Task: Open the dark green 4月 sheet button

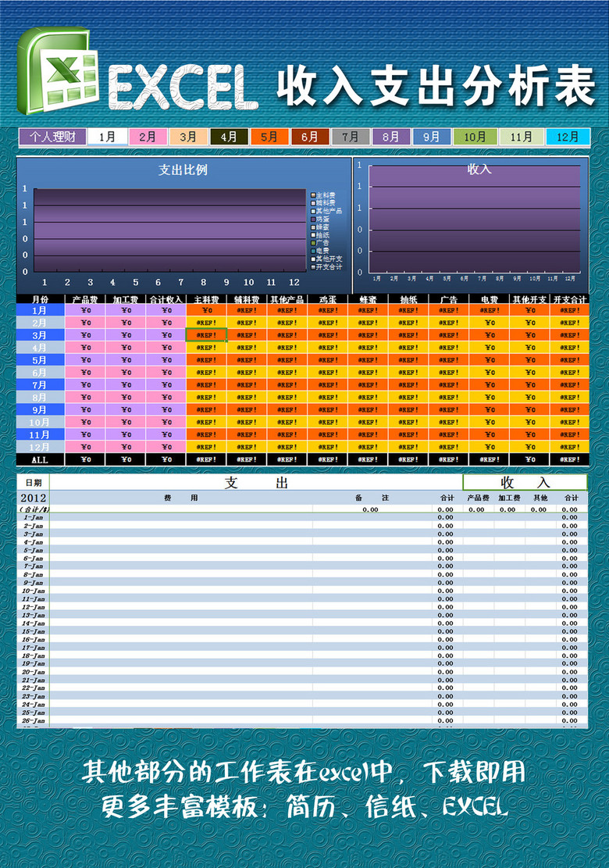Action: click(x=229, y=137)
